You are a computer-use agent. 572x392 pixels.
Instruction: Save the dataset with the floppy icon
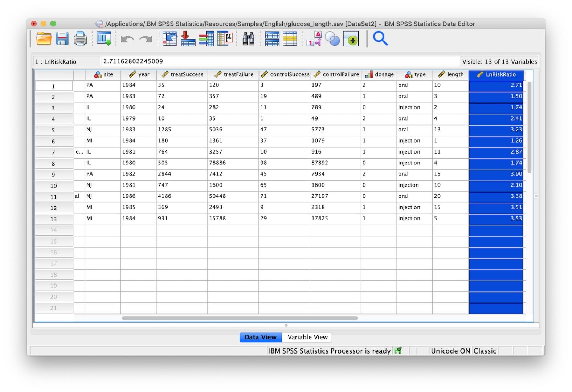pyautogui.click(x=62, y=39)
